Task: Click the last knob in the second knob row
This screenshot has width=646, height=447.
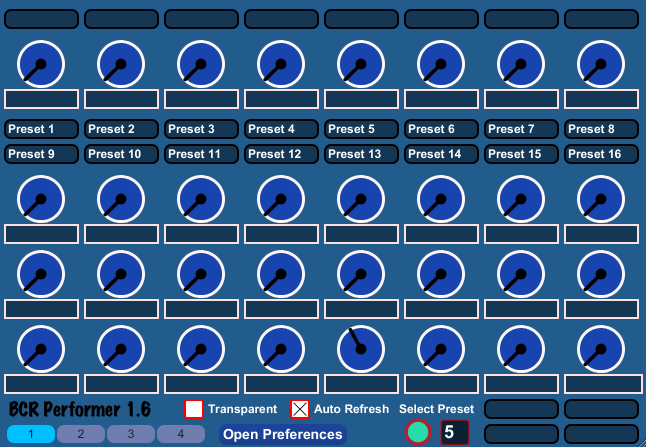Action: [601, 199]
